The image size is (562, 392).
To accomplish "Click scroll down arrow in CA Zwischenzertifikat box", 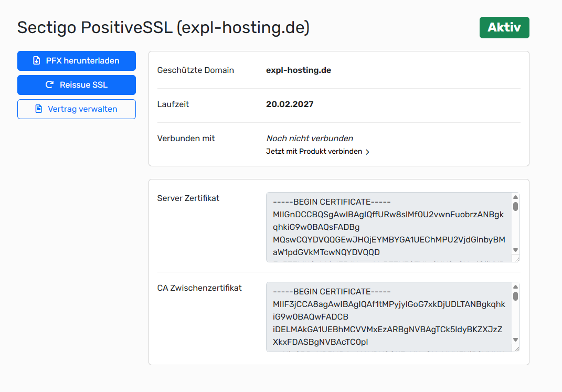I will coord(515,340).
